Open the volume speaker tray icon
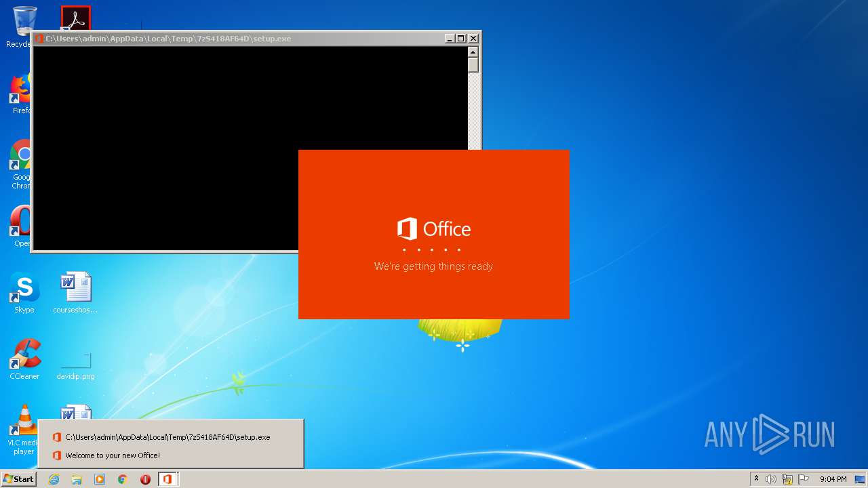 (771, 479)
